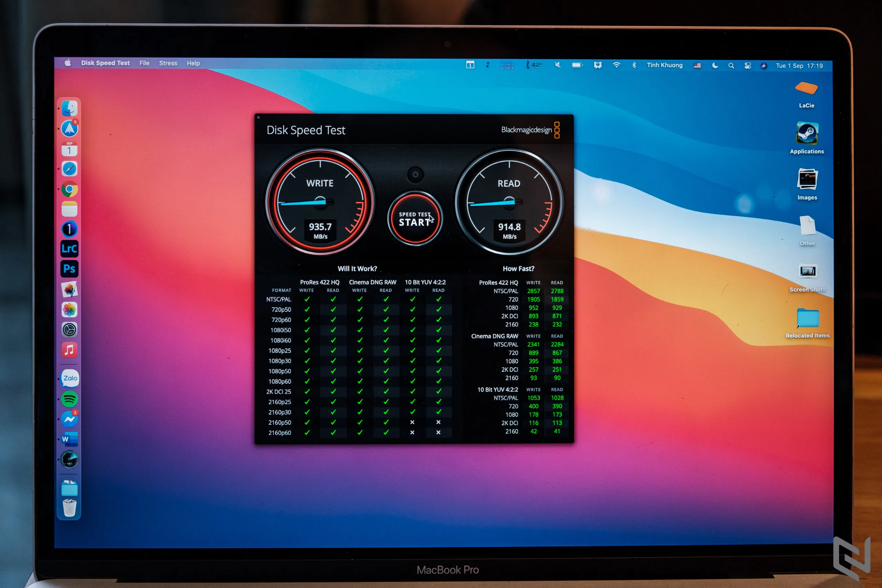Screen dimensions: 882x588
Task: Launch Spotify from the Dock
Action: tap(70, 399)
